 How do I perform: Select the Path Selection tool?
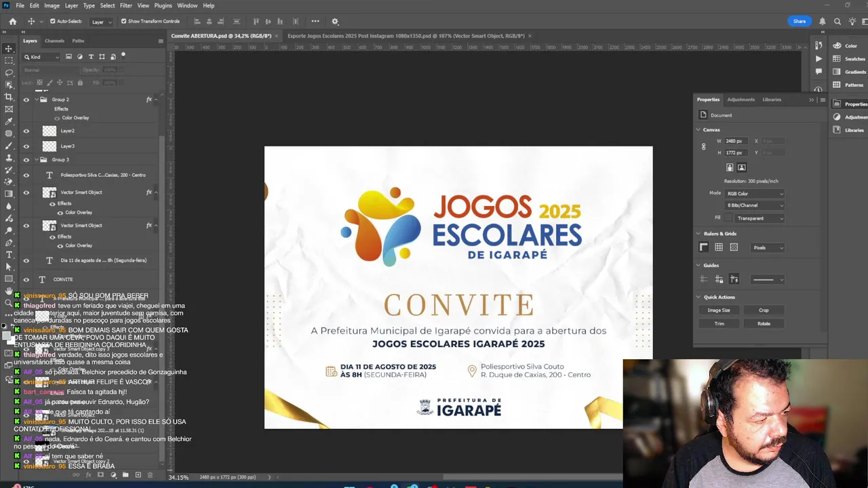[x=9, y=267]
